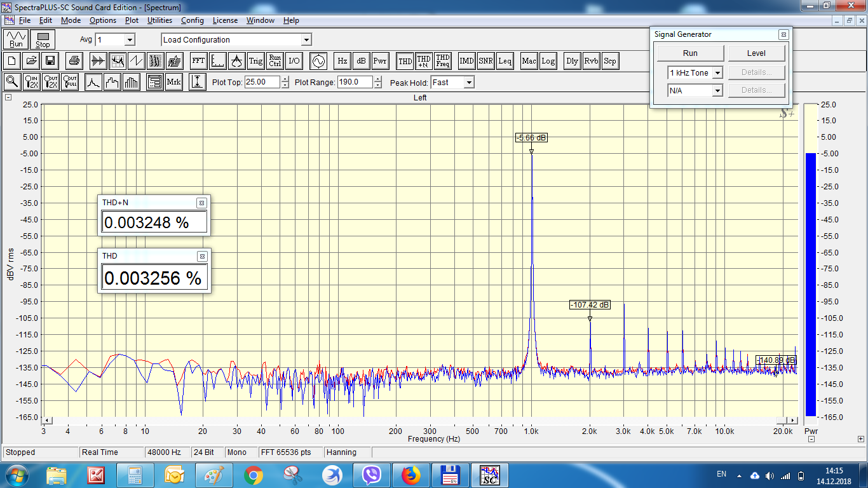
Task: Expand the 1 kHz Tone dropdown
Action: pos(717,73)
